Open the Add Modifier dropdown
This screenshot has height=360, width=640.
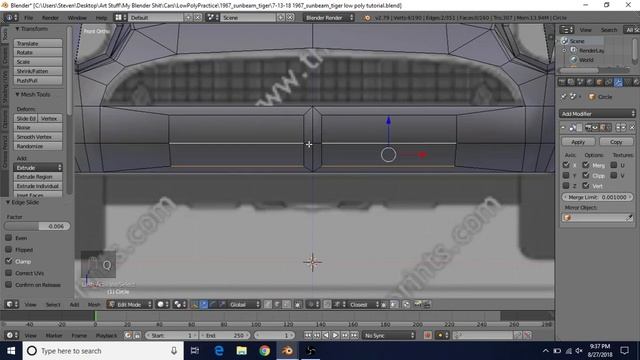click(597, 113)
